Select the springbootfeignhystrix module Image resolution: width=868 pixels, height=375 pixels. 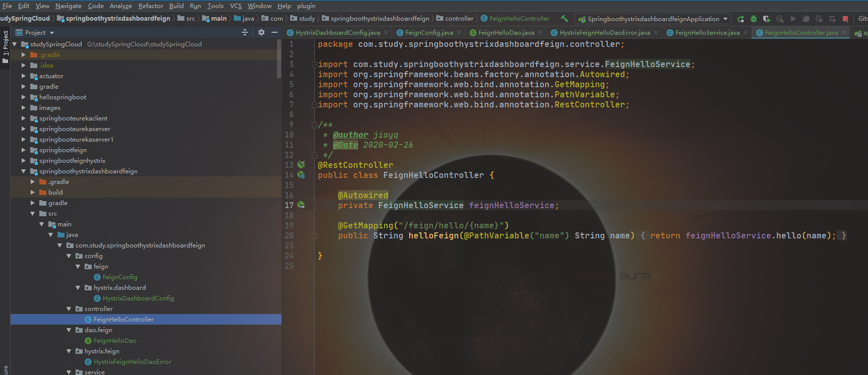coord(72,161)
